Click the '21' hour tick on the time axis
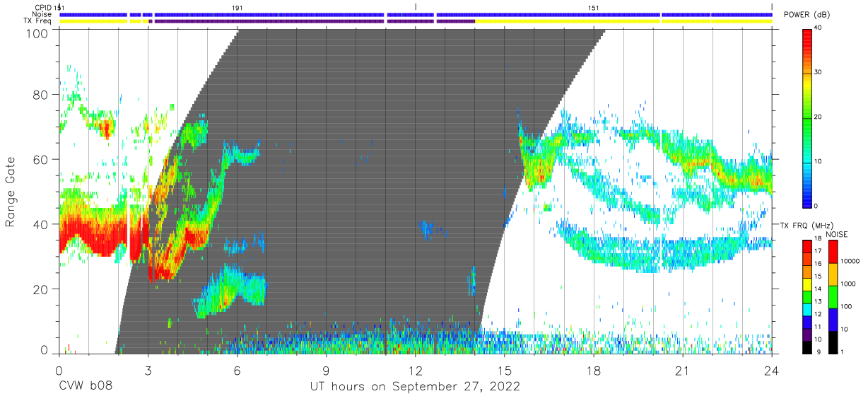The image size is (868, 401). 682,370
